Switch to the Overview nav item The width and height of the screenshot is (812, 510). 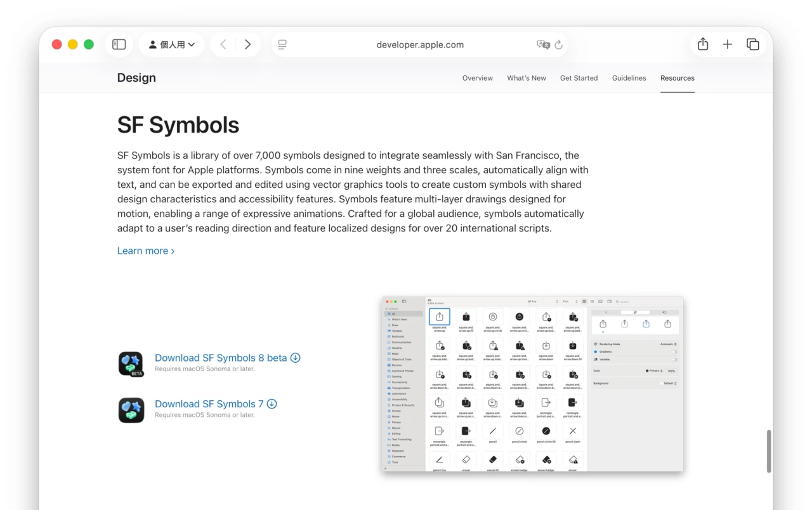[478, 78]
